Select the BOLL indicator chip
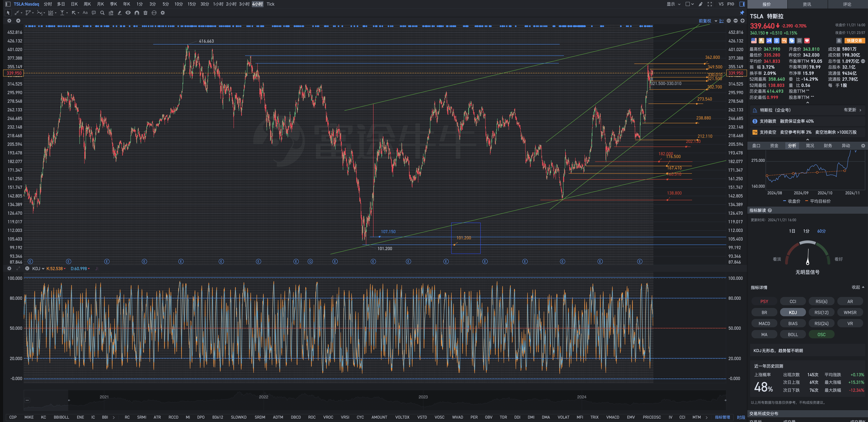 point(793,334)
